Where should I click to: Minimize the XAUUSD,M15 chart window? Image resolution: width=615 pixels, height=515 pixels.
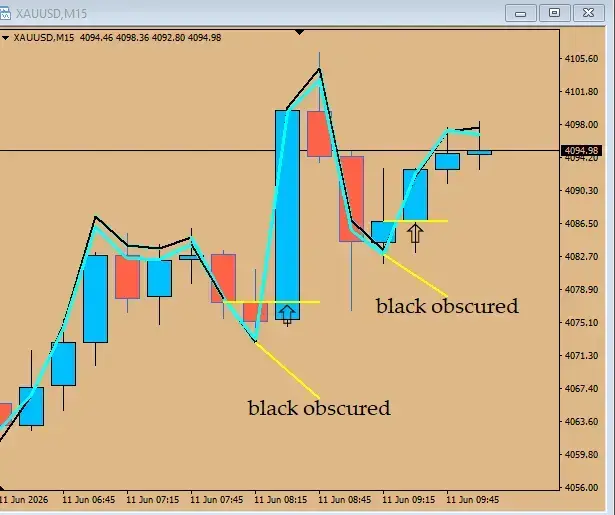[x=520, y=13]
